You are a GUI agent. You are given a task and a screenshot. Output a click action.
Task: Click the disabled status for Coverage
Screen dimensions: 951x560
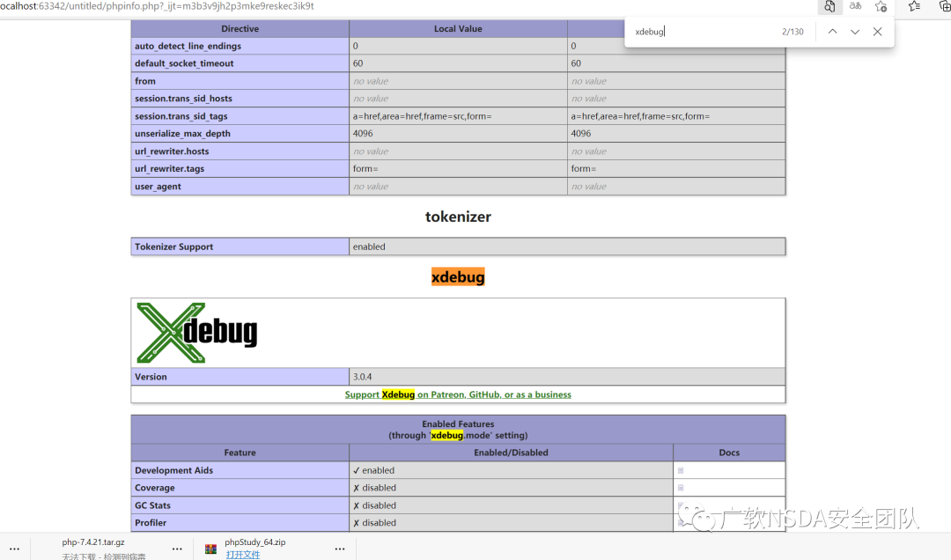tap(374, 488)
